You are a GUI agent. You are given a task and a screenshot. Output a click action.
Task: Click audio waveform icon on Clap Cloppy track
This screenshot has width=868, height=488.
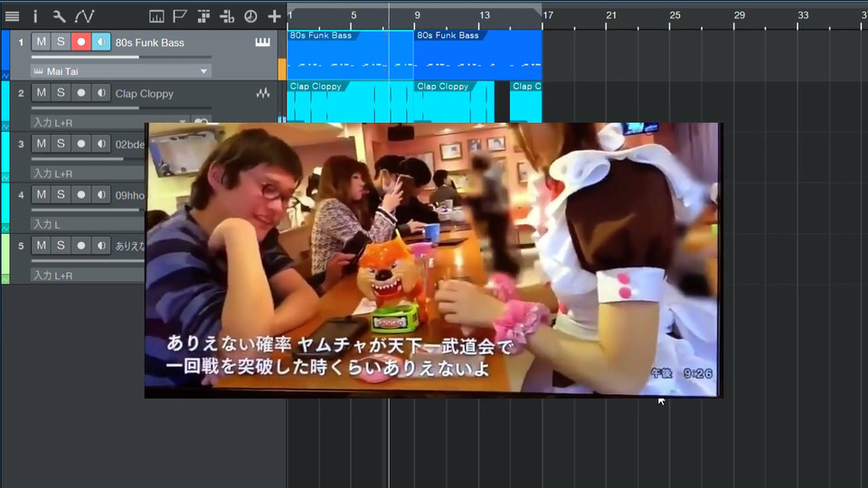tap(263, 93)
